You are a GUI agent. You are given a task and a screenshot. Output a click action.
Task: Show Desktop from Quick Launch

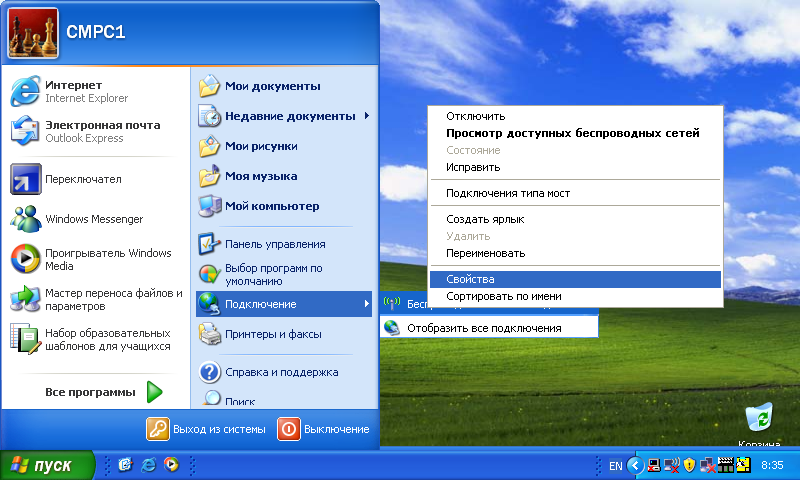pyautogui.click(x=126, y=465)
